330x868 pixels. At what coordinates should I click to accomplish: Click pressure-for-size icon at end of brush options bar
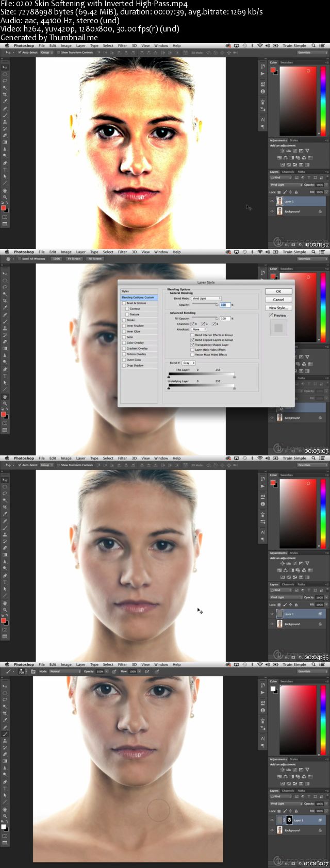click(157, 672)
